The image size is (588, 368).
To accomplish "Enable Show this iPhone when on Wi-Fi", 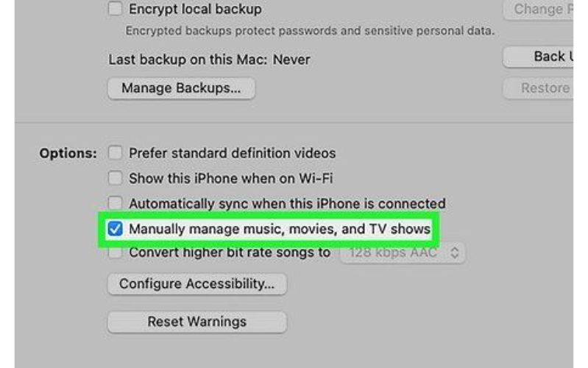I will tap(115, 178).
